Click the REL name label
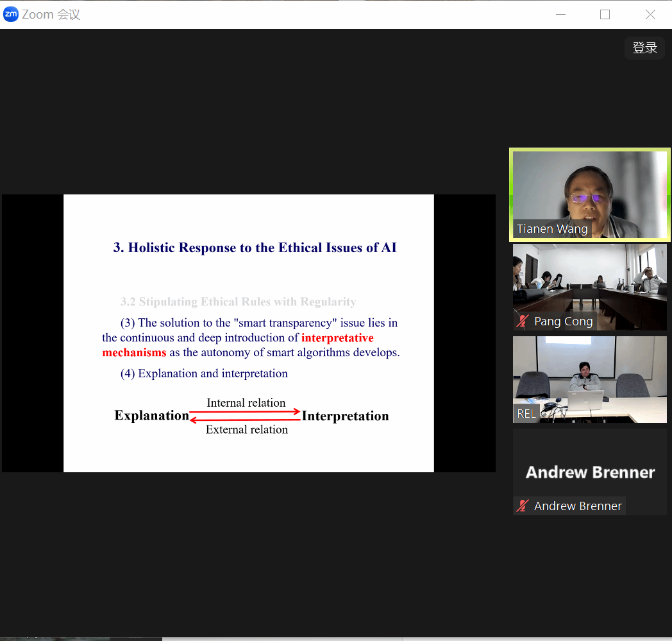 pos(526,414)
